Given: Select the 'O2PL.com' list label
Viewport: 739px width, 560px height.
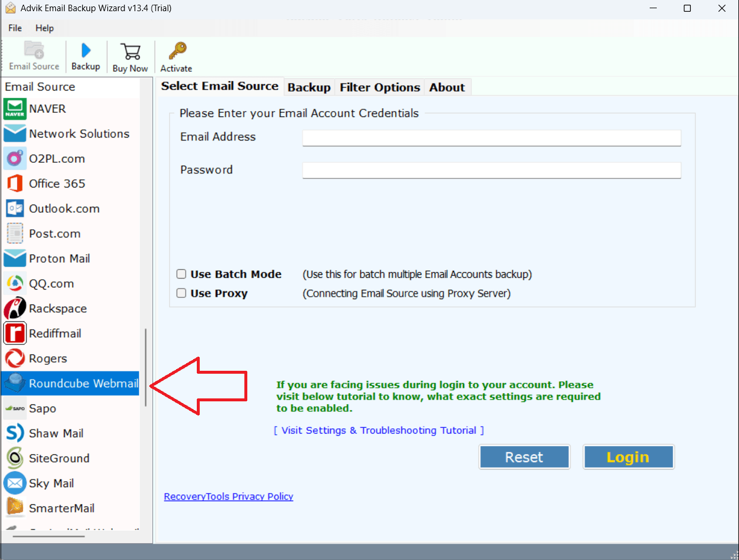Looking at the screenshot, I should (x=57, y=159).
